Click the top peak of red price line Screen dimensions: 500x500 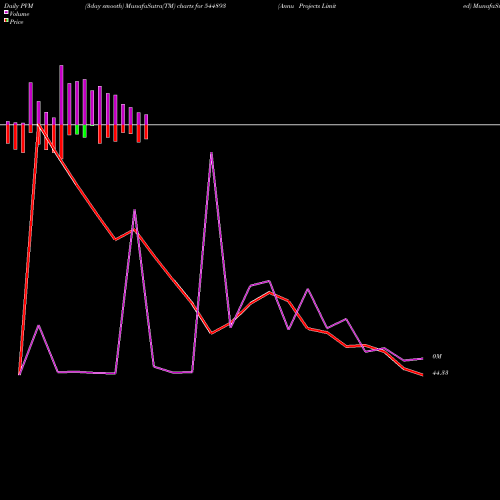click(x=38, y=124)
